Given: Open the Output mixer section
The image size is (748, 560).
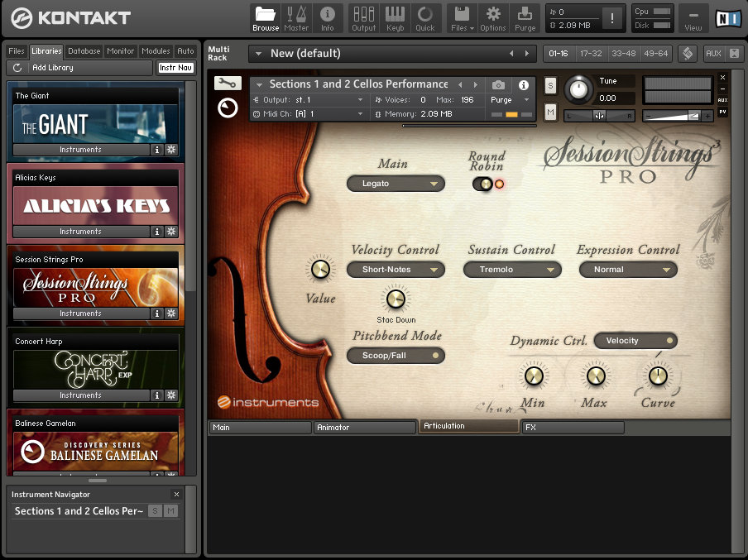Looking at the screenshot, I should [364, 18].
